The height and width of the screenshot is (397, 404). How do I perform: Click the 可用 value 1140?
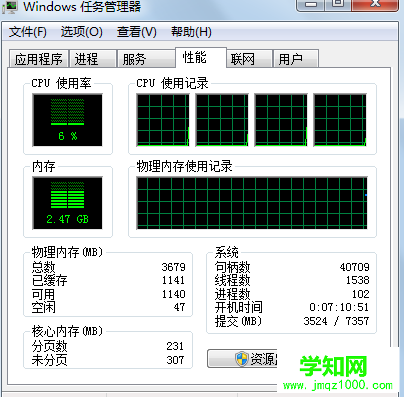173,294
